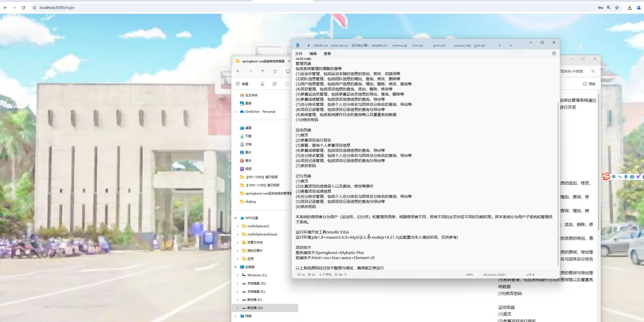644x322 pixels.
Task: Open the browser downloads icon
Action: click(629, 8)
